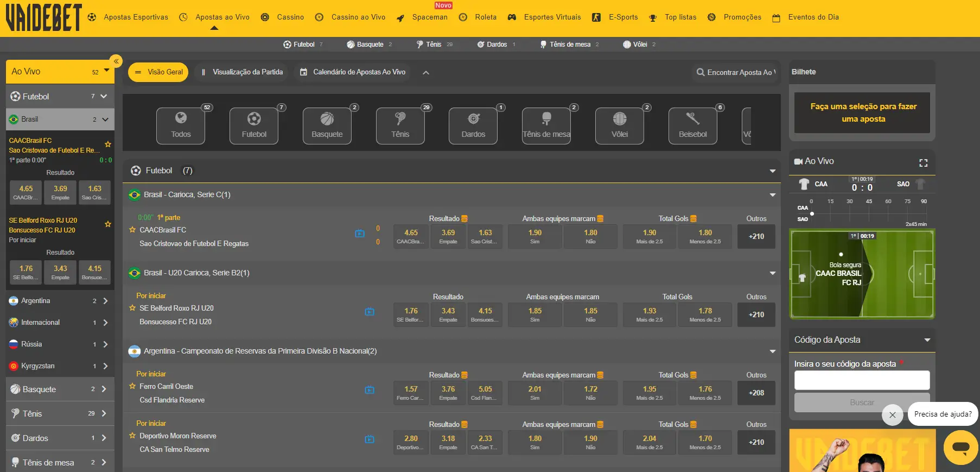Collapse the Futebol sidebar section
This screenshot has height=472, width=980.
(x=104, y=97)
